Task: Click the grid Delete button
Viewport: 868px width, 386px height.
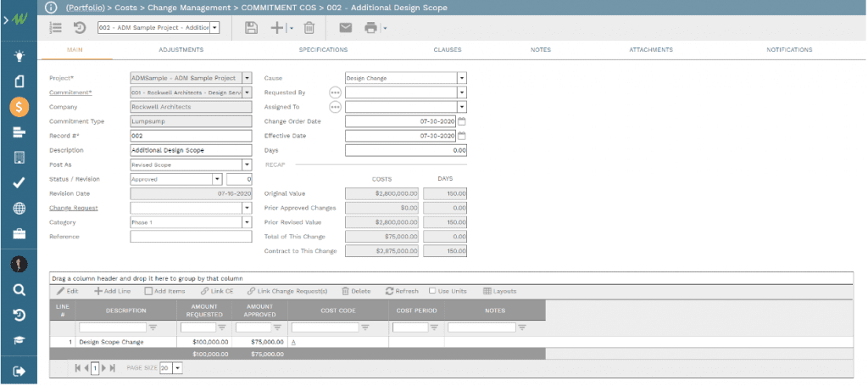Action: click(x=356, y=291)
